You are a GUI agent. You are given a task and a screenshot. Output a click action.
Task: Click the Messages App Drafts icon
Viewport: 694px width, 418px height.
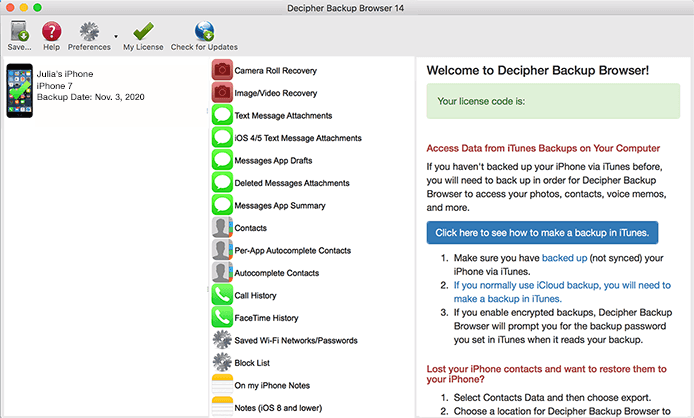(x=222, y=160)
